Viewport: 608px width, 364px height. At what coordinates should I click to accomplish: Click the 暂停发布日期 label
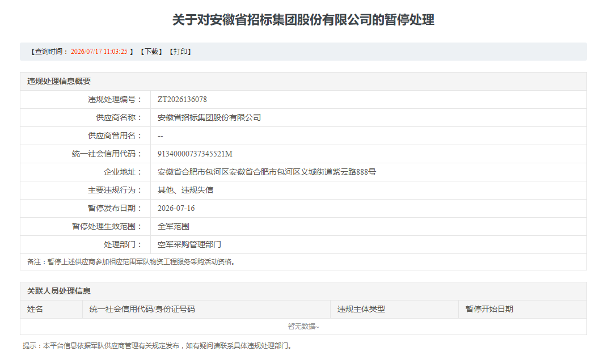pos(115,208)
